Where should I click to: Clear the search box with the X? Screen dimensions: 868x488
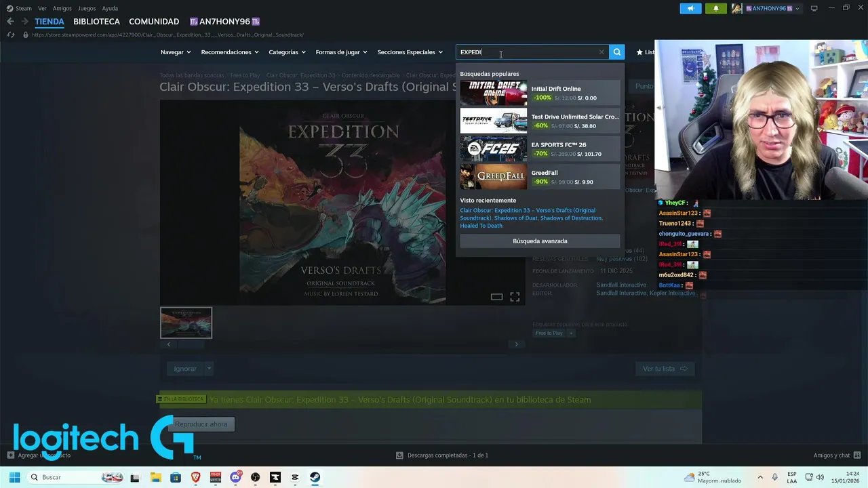pyautogui.click(x=601, y=52)
